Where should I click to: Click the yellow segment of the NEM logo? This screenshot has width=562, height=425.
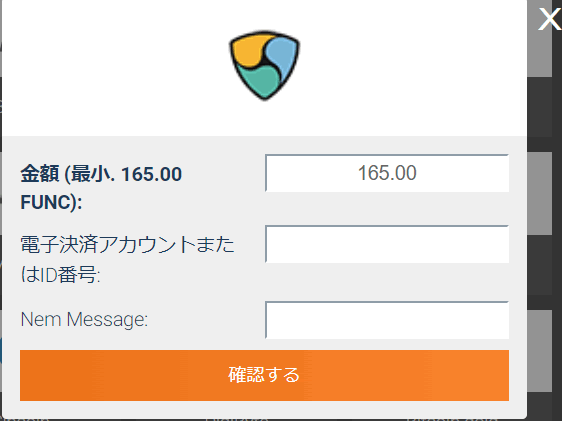[247, 50]
